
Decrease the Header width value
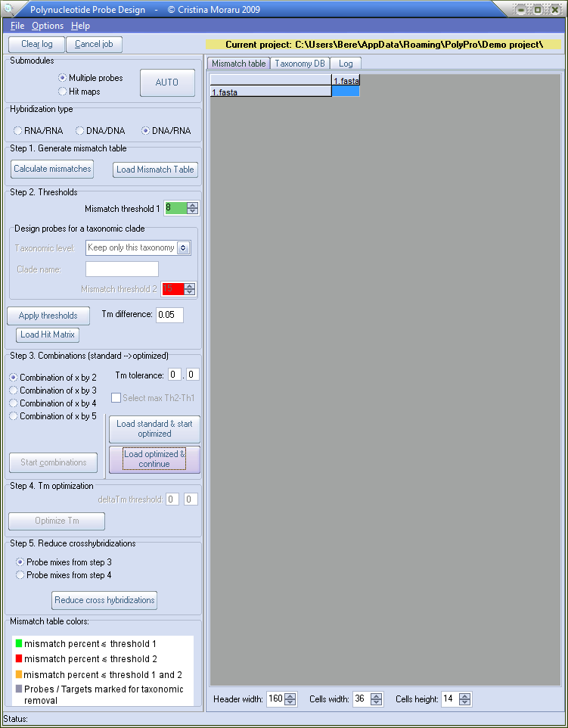(x=290, y=702)
